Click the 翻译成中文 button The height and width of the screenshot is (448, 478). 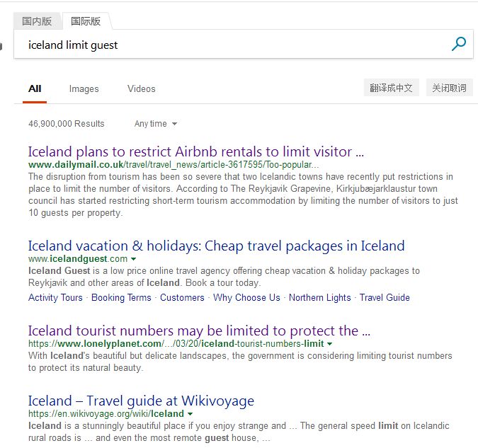click(391, 88)
